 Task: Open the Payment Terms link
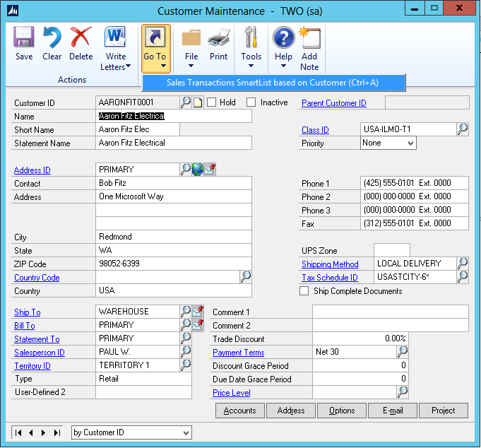pyautogui.click(x=238, y=353)
